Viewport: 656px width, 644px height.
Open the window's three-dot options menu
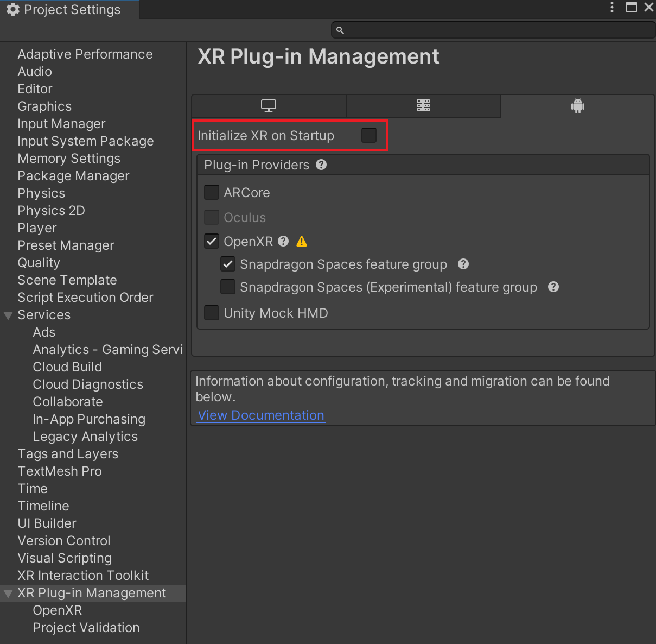point(612,7)
